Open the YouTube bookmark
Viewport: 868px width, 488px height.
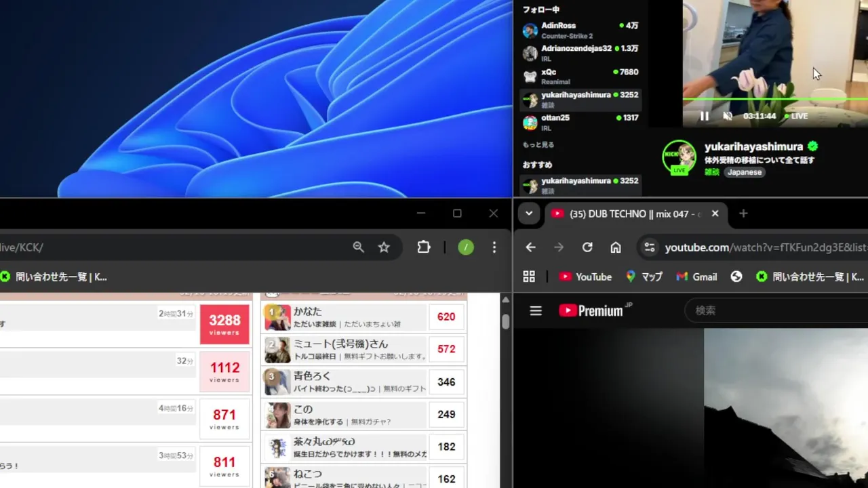point(585,277)
